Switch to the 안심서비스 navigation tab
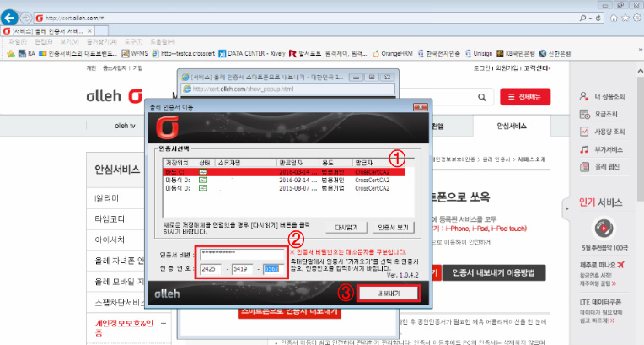Image resolution: width=644 pixels, height=345 pixels. pos(512,127)
